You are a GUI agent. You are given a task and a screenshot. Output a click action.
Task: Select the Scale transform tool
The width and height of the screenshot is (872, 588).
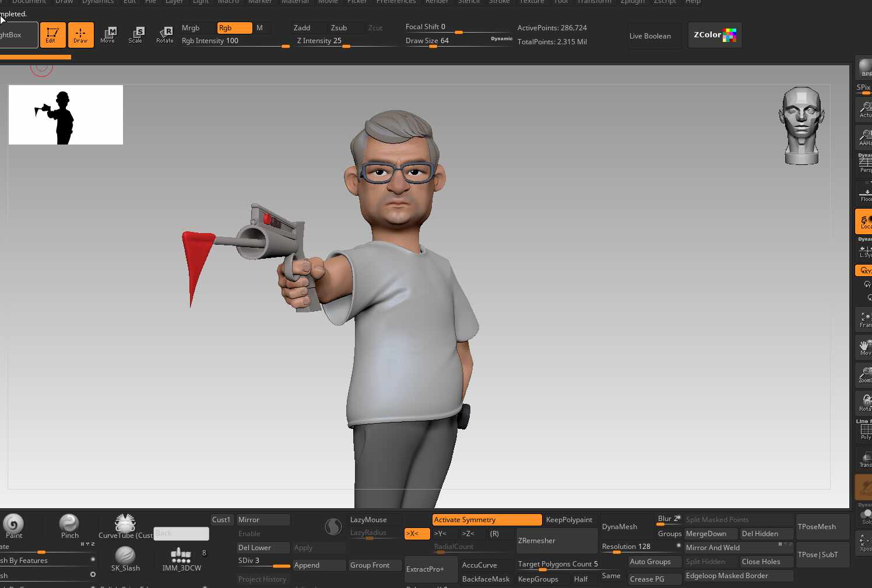point(136,34)
